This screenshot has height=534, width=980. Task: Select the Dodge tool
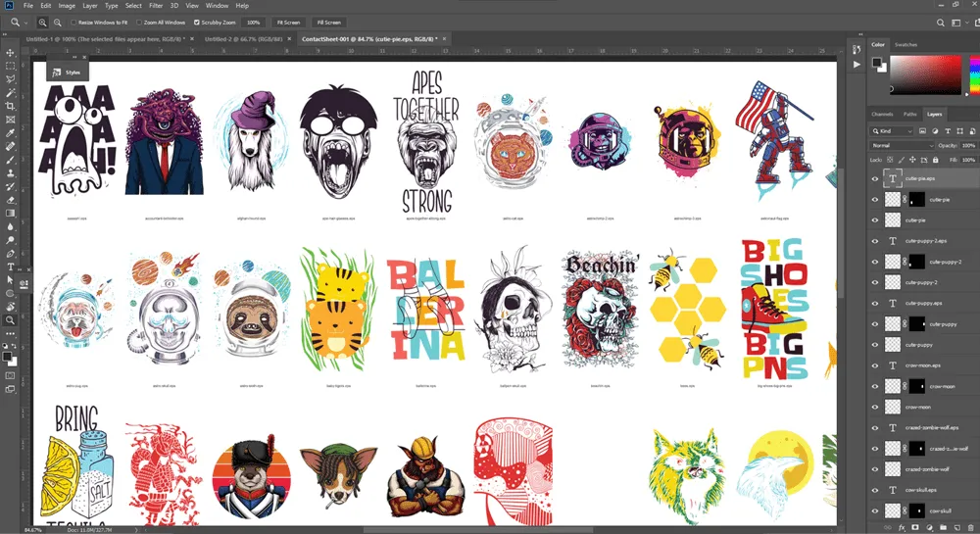(x=10, y=240)
